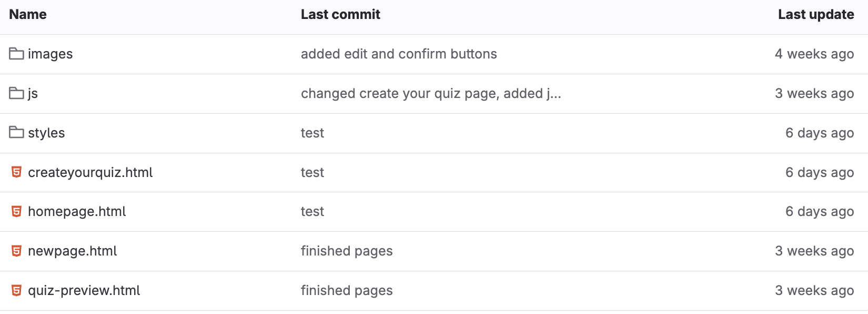Viewport: 868px width, 314px height.
Task: Open the newpage.html file
Action: point(72,251)
